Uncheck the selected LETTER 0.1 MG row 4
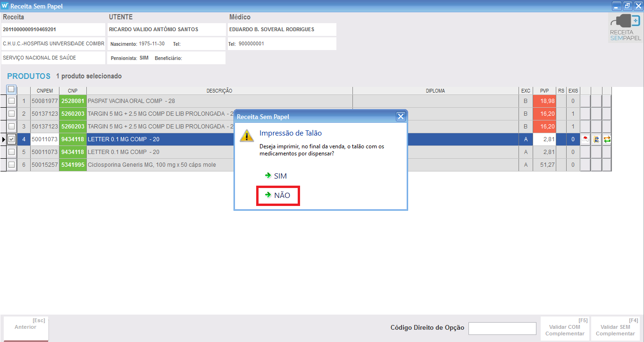This screenshot has height=342, width=644. point(12,139)
